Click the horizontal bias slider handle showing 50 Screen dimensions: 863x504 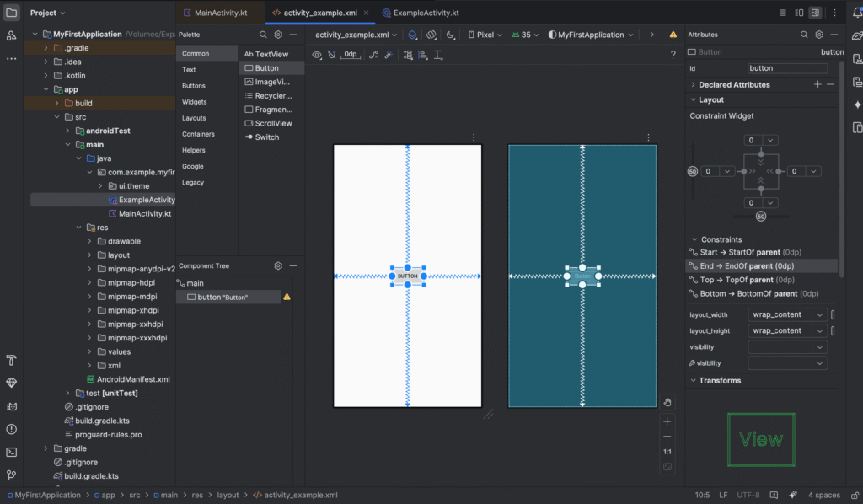[761, 217]
